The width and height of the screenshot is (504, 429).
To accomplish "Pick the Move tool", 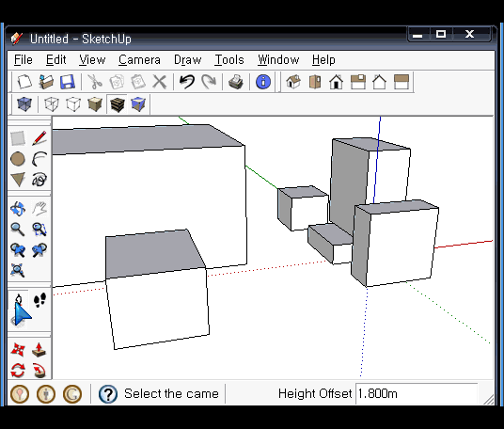I will point(18,350).
